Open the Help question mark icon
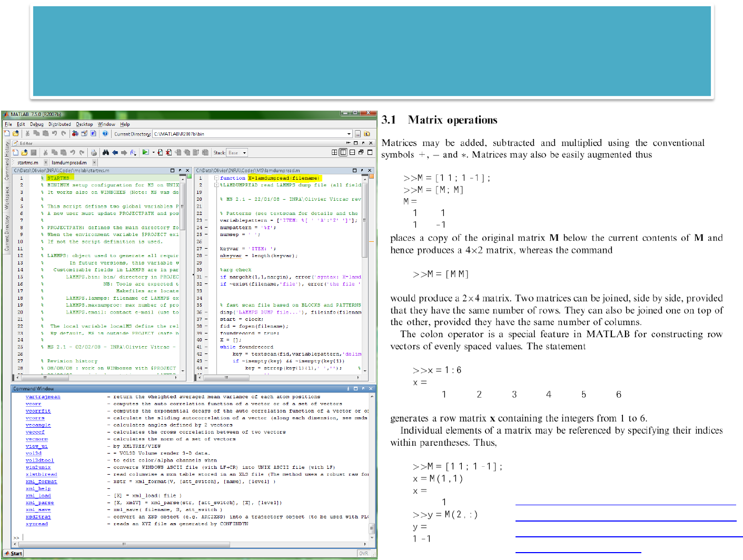Image resolution: width=743 pixels, height=560 pixels. coord(105,134)
